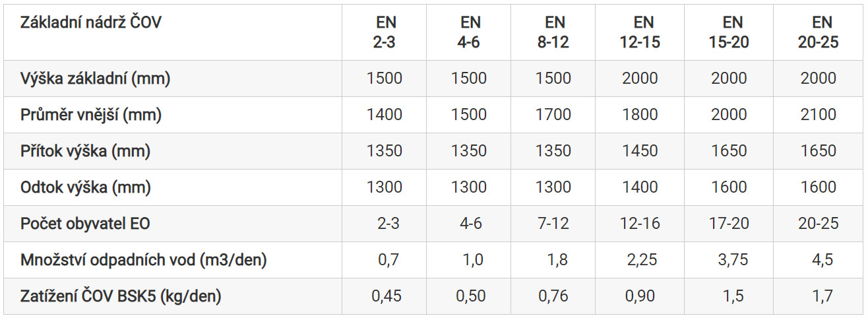Select the EN 8-12 column header
The width and height of the screenshot is (868, 318).
pyautogui.click(x=553, y=32)
